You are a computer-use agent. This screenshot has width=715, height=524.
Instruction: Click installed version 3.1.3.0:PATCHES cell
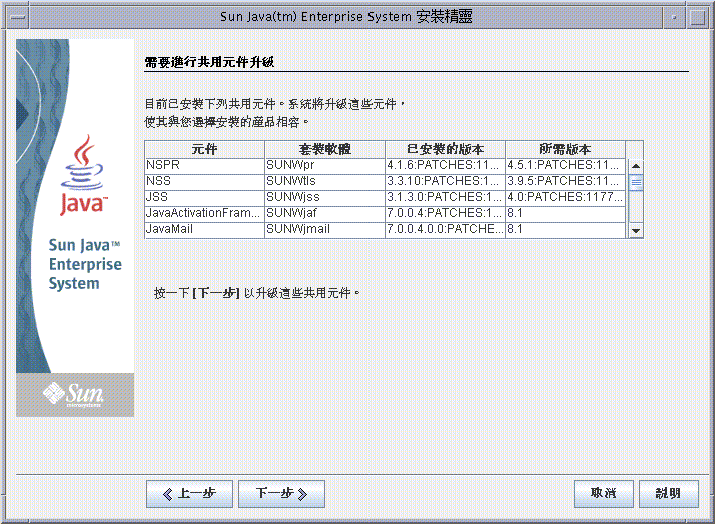coord(446,197)
